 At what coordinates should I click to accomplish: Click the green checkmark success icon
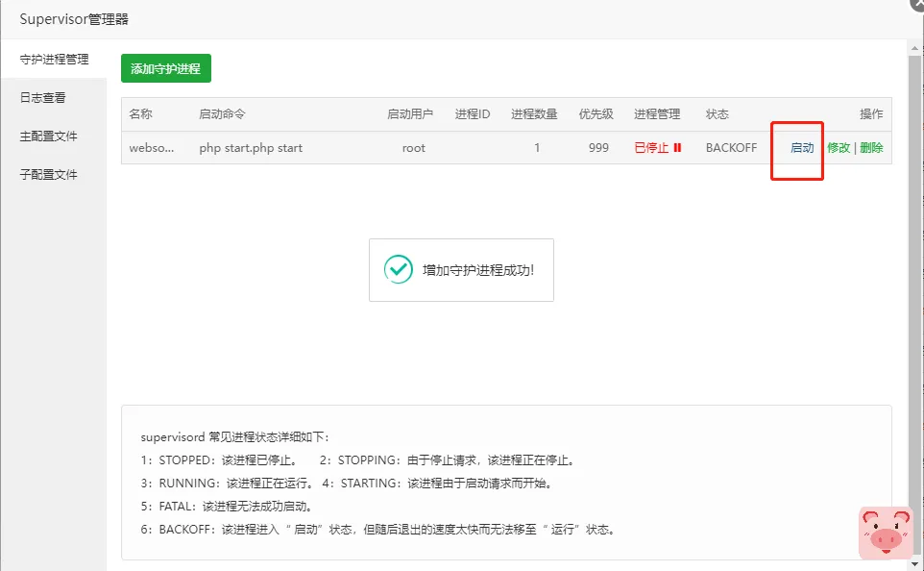pos(399,269)
